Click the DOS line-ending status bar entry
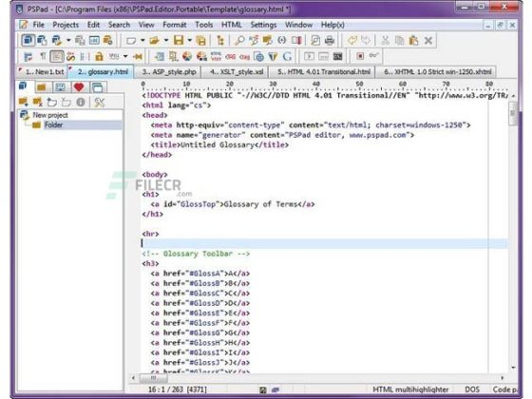Viewport: 532px width, 399px height. pos(472,389)
